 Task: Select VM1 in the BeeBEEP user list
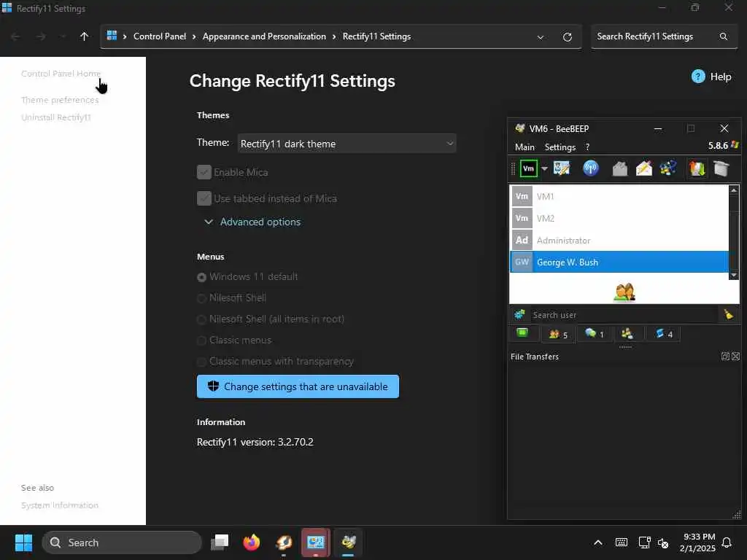click(x=619, y=196)
